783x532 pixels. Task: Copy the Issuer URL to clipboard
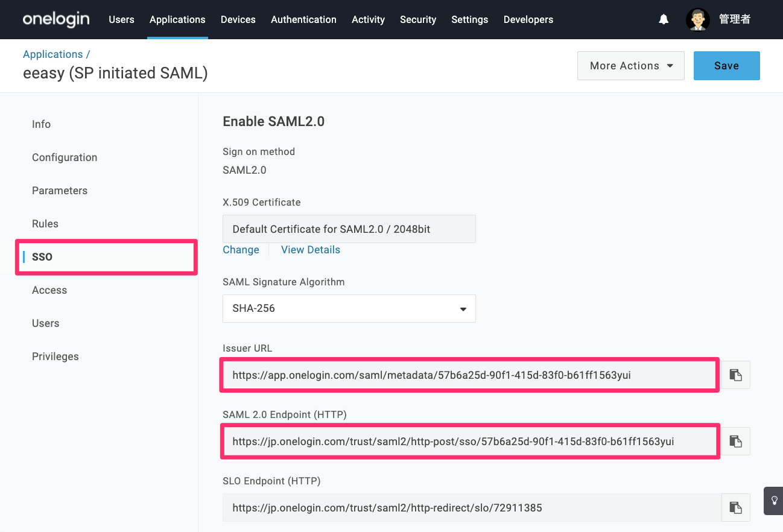click(735, 375)
